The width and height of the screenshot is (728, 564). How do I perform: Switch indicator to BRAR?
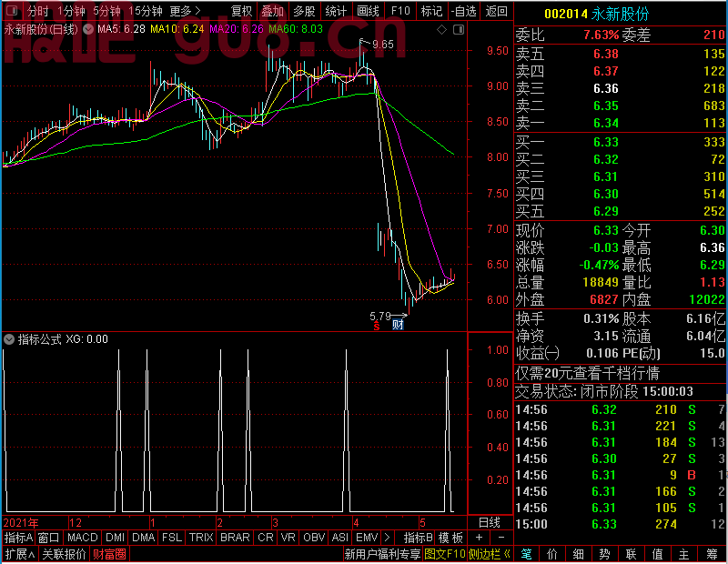tap(235, 538)
